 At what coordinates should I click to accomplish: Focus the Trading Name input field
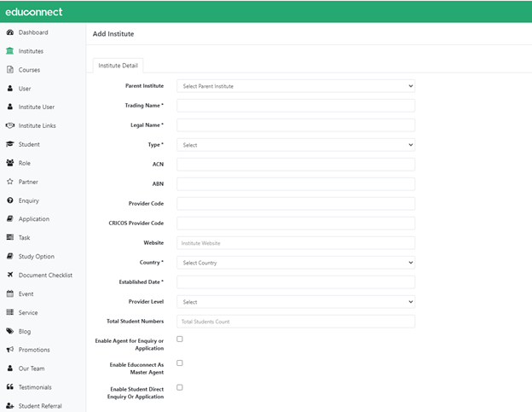pos(295,106)
